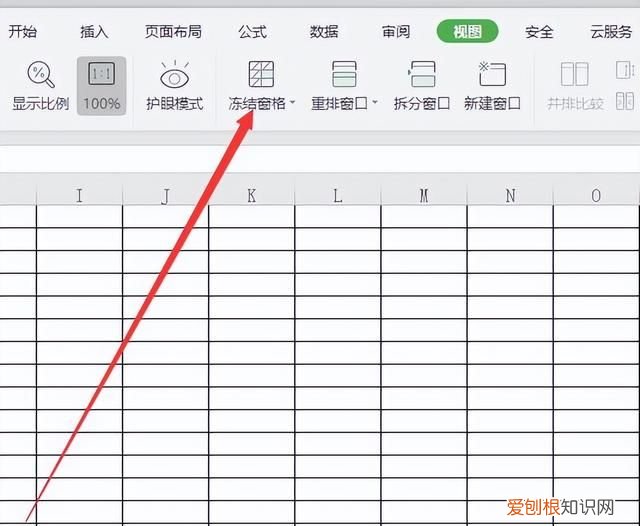Screen dimensions: 640x526
Task: Select column N header
Action: 510,195
